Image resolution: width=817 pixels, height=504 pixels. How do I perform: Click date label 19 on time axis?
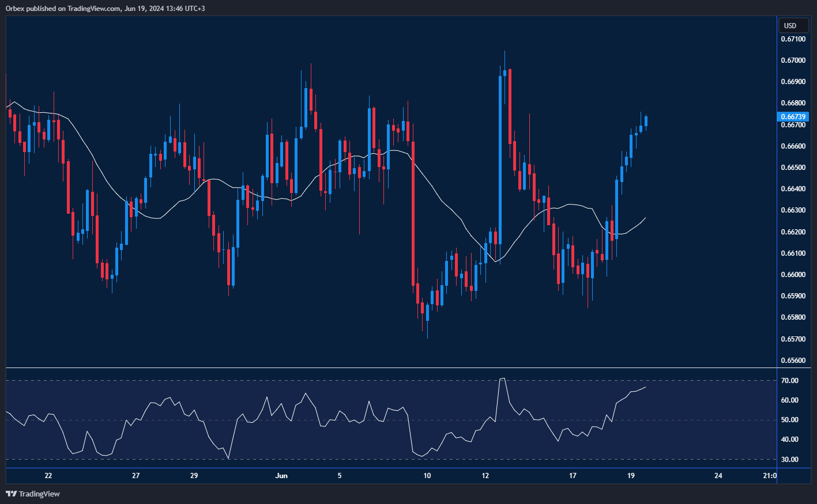click(631, 476)
